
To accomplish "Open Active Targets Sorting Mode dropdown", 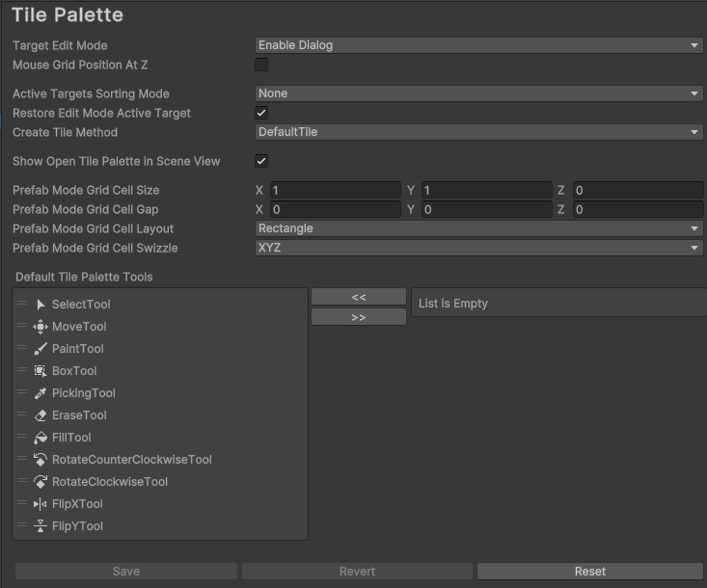I will coord(478,94).
